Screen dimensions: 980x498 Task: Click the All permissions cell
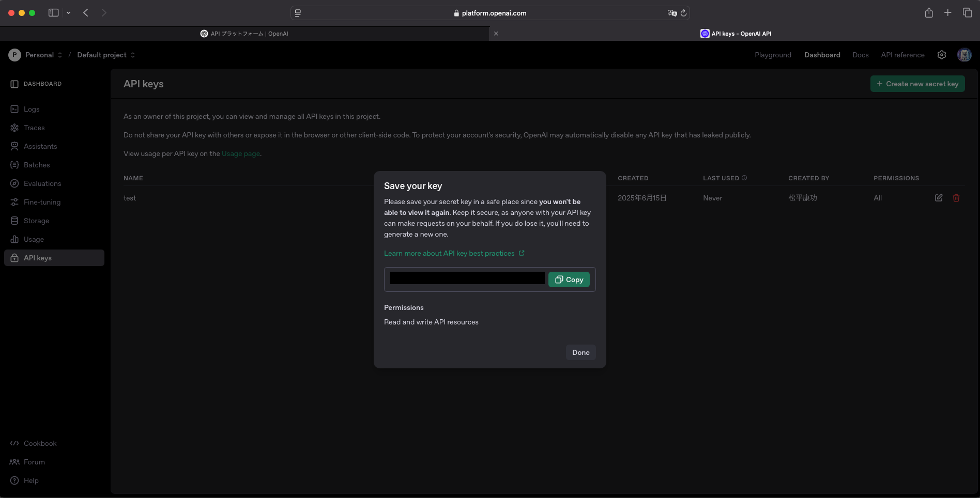(878, 198)
